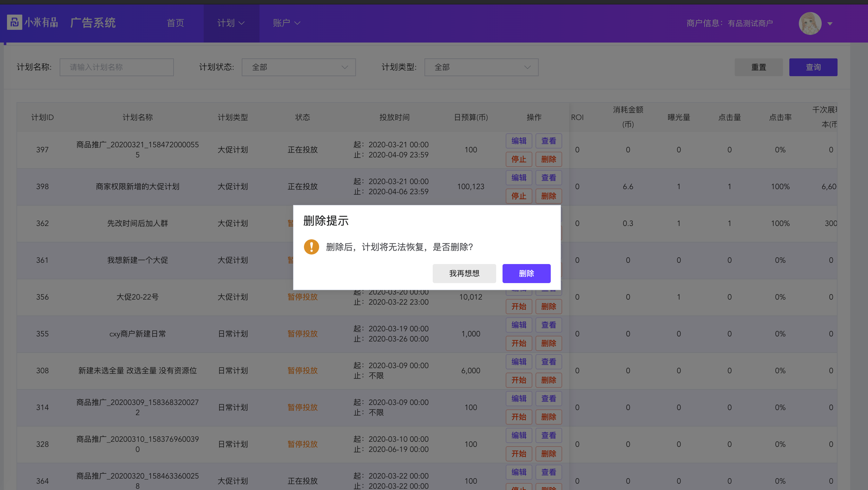Expand the 账户 navigation menu

click(x=286, y=23)
